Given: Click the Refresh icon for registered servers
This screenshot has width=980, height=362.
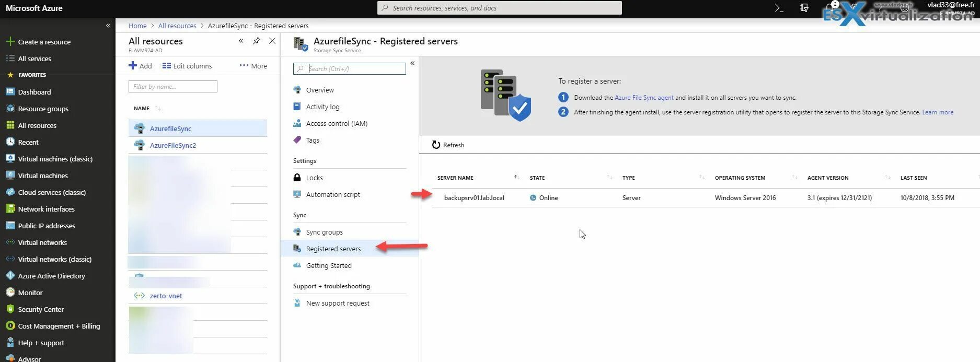Looking at the screenshot, I should (x=436, y=145).
